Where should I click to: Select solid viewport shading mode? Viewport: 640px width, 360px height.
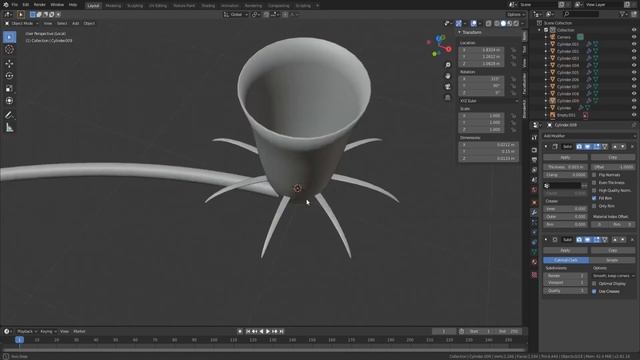pyautogui.click(x=503, y=24)
